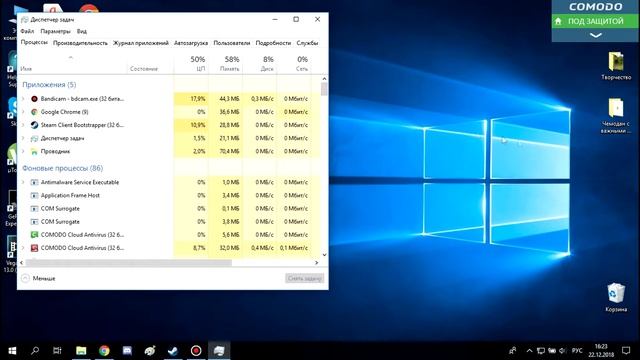Click the РУС language indicator

(x=577, y=351)
